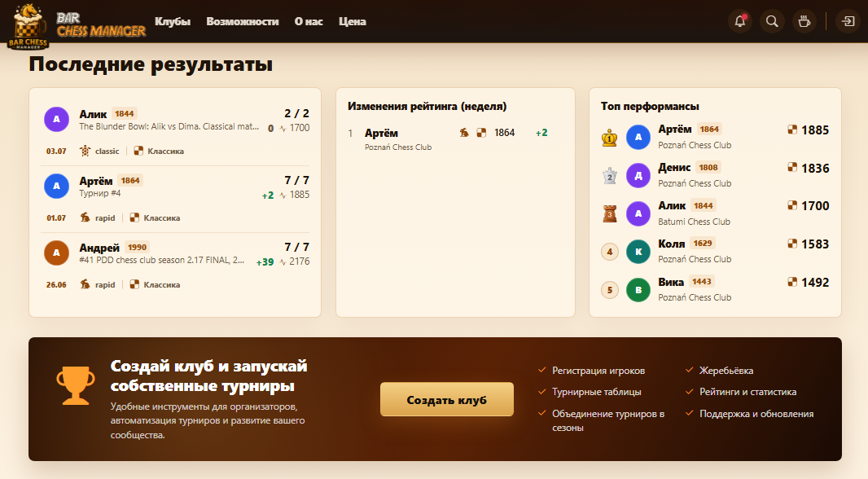
Task: Open the Цена menu item
Action: (352, 22)
